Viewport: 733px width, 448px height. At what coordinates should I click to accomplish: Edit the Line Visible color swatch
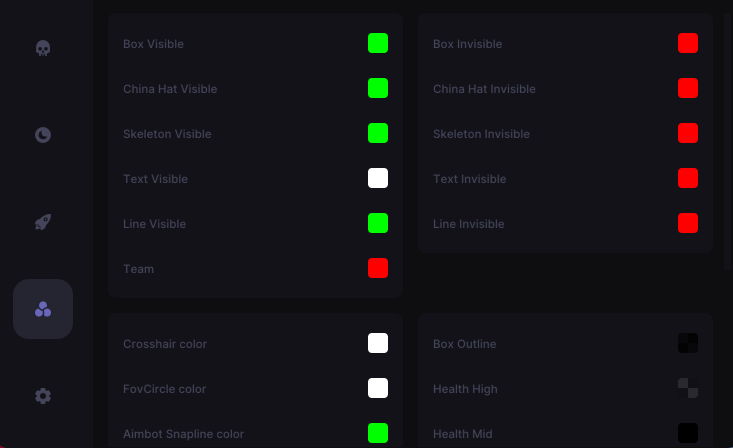coord(378,223)
